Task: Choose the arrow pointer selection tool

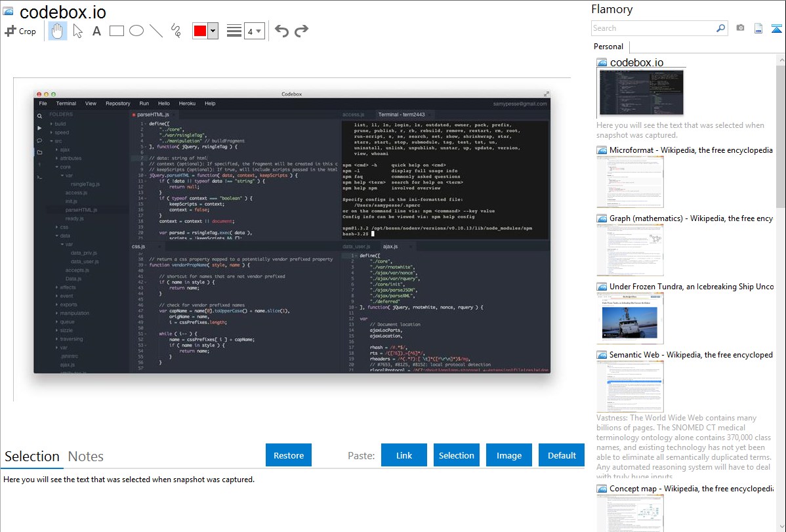Action: (77, 31)
